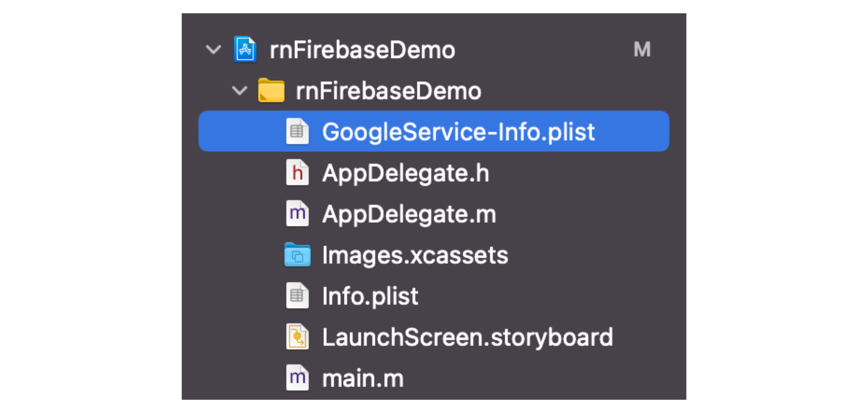Click the AppDelegate.h header file icon

pos(297,173)
